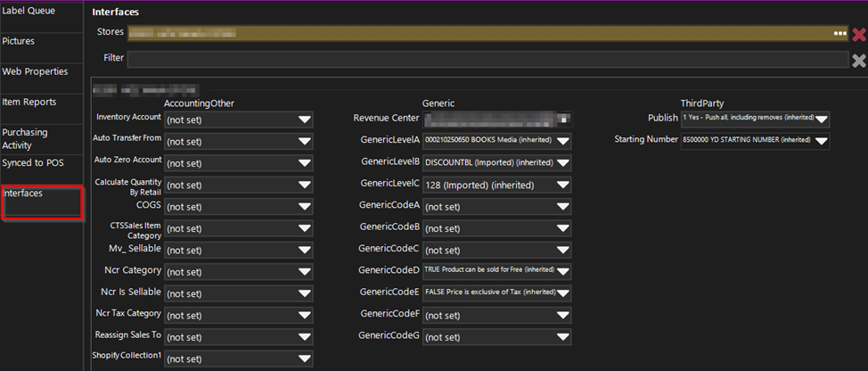The height and width of the screenshot is (371, 868).
Task: Open the Ncr Is Sellable dropdown
Action: coord(239,293)
